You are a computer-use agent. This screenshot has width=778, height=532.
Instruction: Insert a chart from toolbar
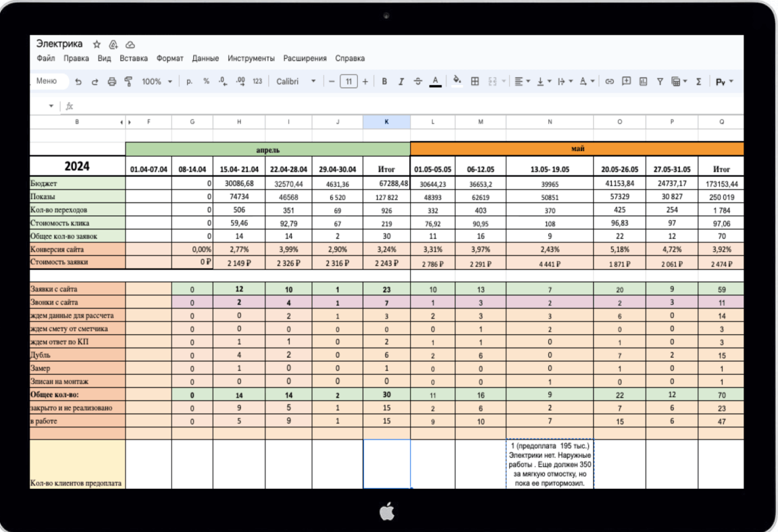[x=643, y=82]
